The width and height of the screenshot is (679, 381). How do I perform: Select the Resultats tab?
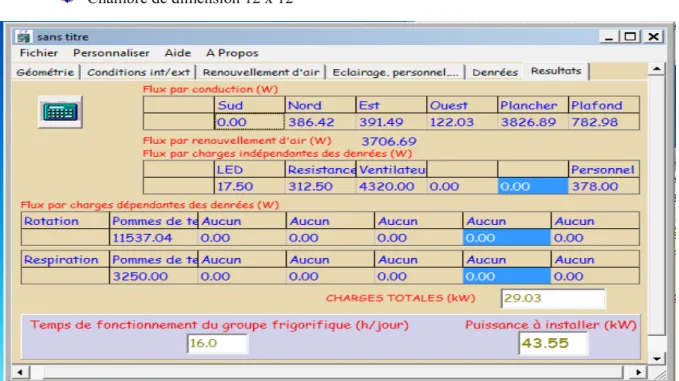click(x=556, y=71)
